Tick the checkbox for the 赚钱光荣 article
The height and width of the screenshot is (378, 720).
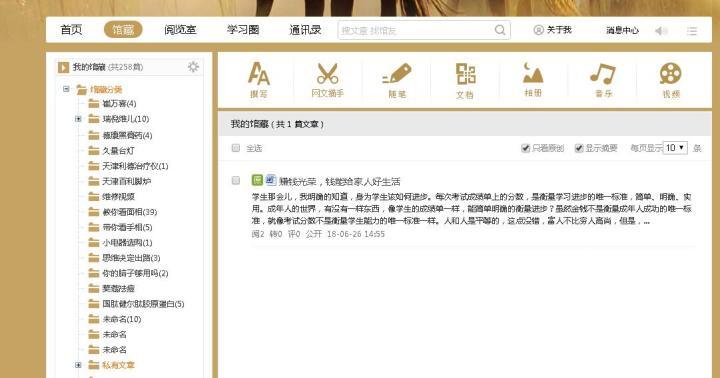[x=236, y=181]
